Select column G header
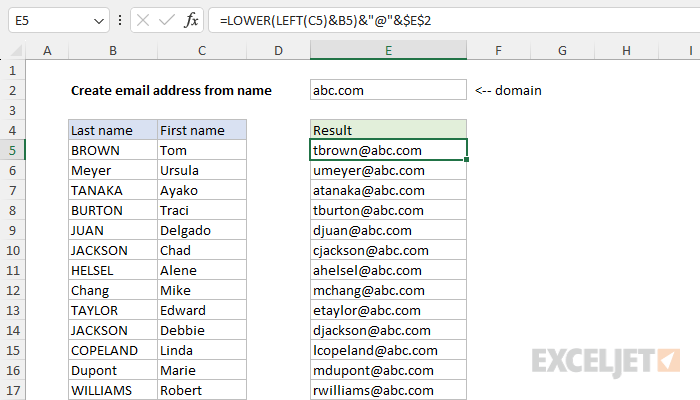This screenshot has width=700, height=400. pyautogui.click(x=562, y=50)
